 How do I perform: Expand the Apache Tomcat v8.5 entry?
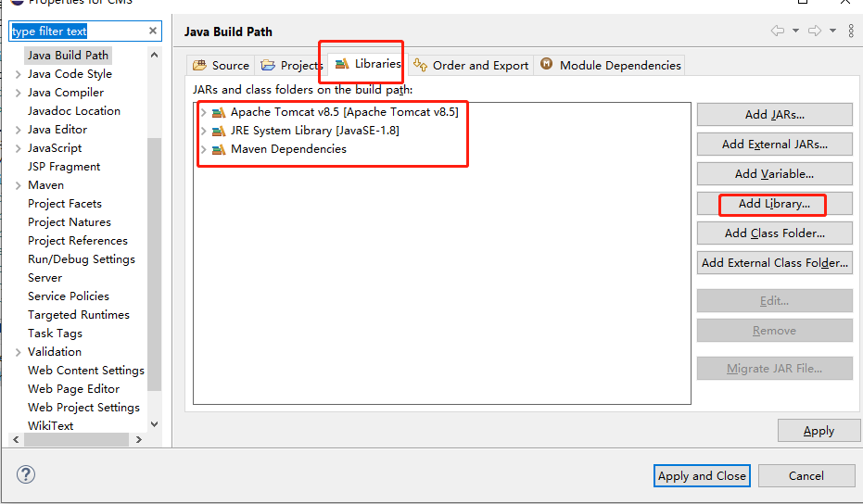(204, 112)
